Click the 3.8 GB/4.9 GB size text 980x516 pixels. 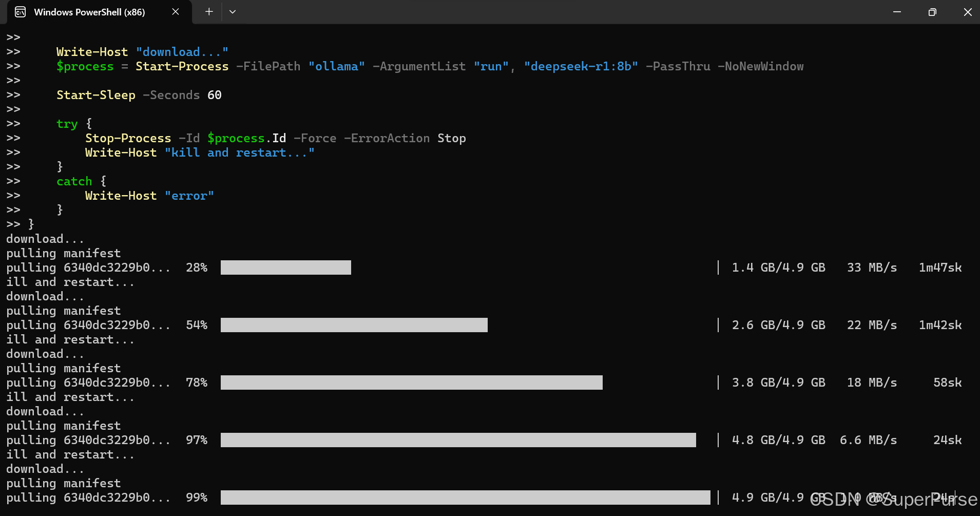[x=779, y=383]
